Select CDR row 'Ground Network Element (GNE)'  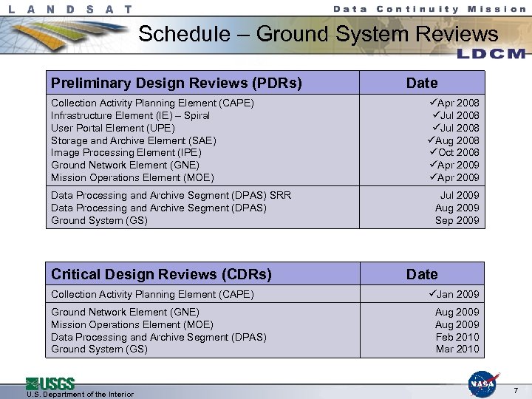coord(125,312)
